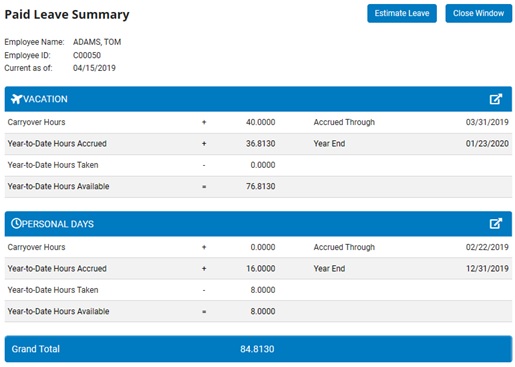Click the employee name ADAMS, TOM
Image resolution: width=515 pixels, height=367 pixels.
click(x=97, y=42)
